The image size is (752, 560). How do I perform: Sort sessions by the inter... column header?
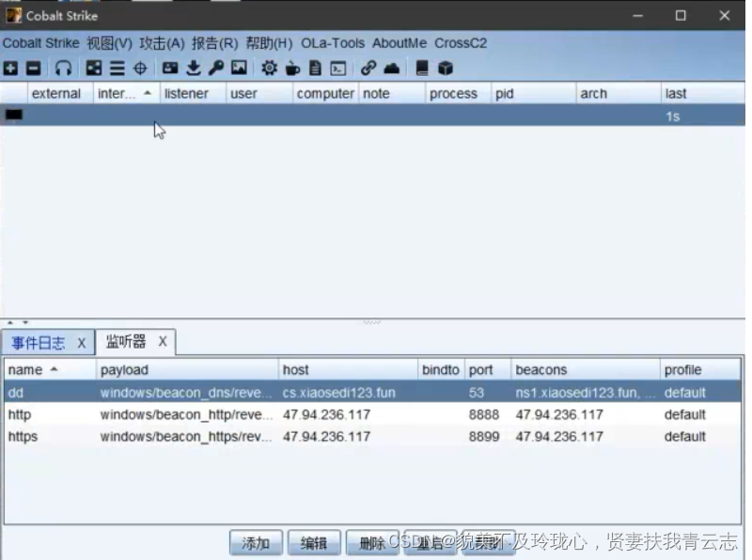pyautogui.click(x=127, y=94)
